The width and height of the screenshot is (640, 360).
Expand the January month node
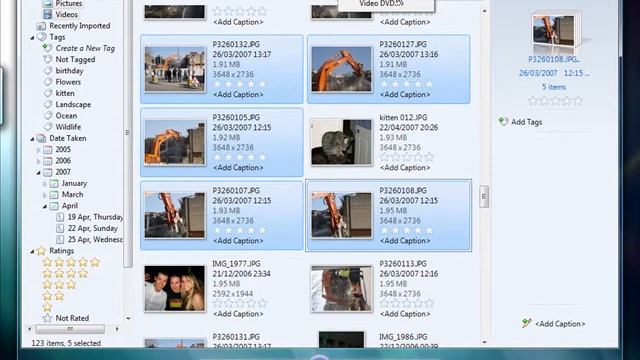[x=44, y=184]
